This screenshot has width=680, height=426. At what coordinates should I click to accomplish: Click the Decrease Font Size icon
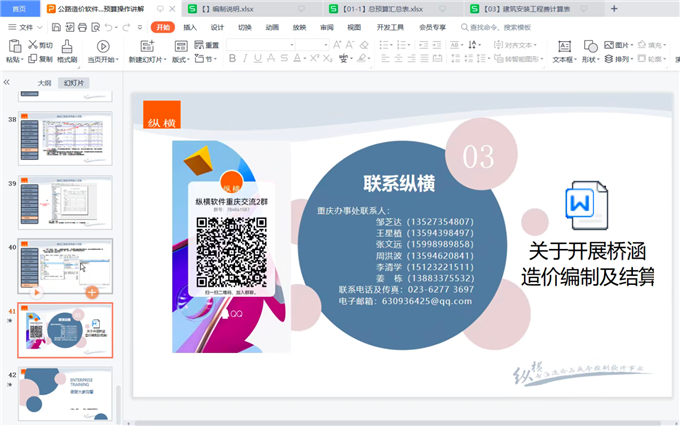(350, 45)
